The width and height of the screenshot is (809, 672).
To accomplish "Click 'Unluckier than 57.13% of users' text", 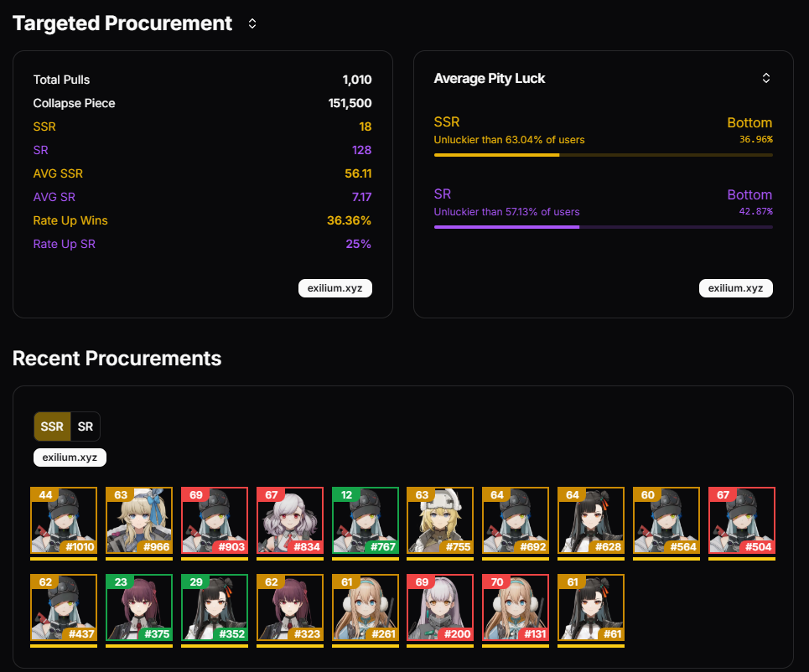I will point(506,212).
